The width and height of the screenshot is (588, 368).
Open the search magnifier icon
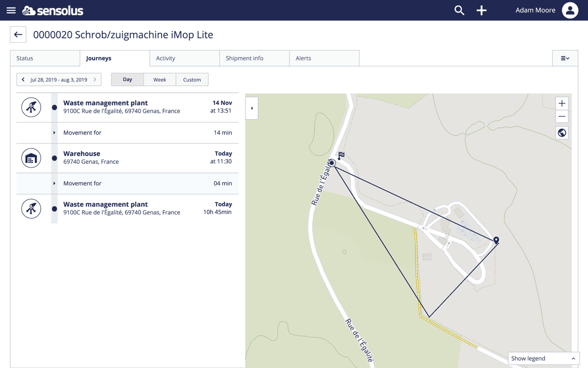pyautogui.click(x=459, y=10)
